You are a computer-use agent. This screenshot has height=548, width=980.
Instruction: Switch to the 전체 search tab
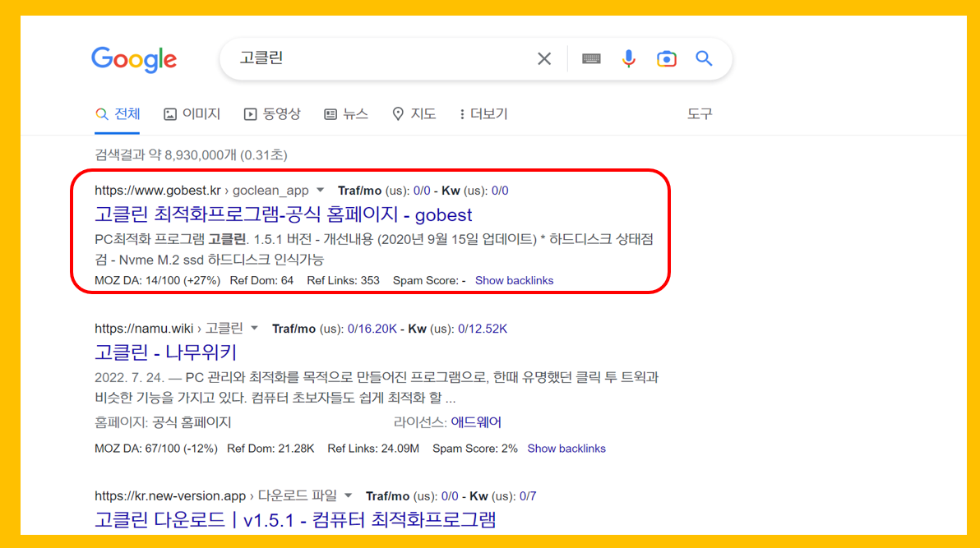[118, 113]
